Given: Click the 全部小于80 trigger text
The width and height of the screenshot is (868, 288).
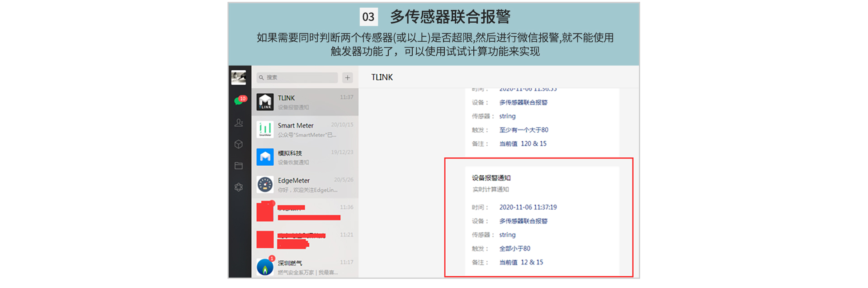Looking at the screenshot, I should pyautogui.click(x=514, y=249).
